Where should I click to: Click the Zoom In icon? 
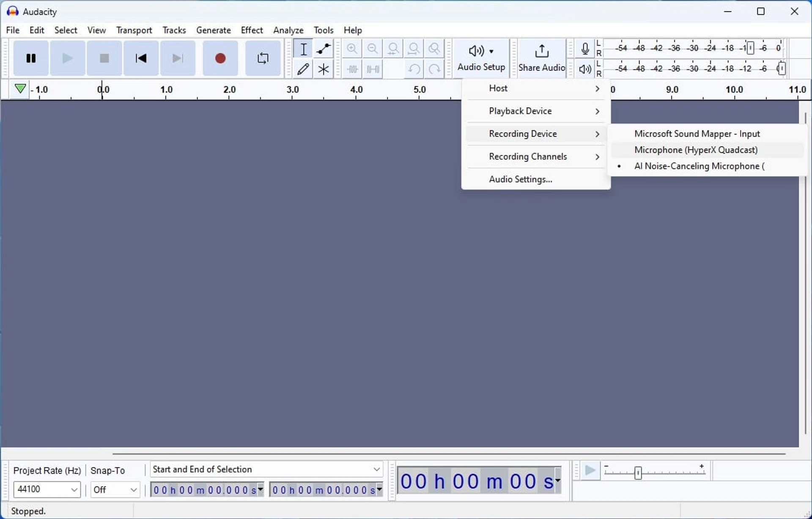[x=352, y=49]
